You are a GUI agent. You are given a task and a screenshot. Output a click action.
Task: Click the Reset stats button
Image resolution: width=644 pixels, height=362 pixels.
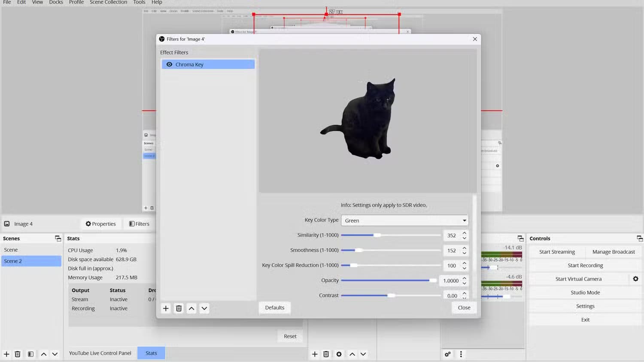click(x=290, y=336)
